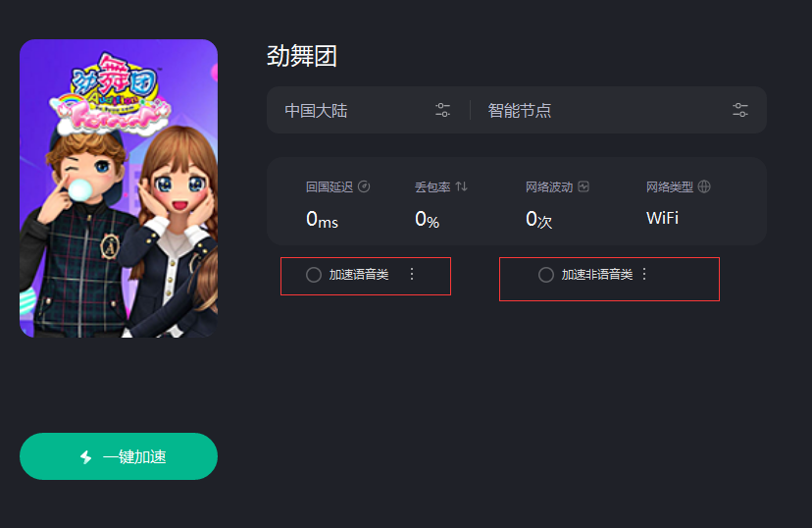Image resolution: width=812 pixels, height=528 pixels.
Task: Expand the 中国大陆 region selector
Action: [x=368, y=110]
